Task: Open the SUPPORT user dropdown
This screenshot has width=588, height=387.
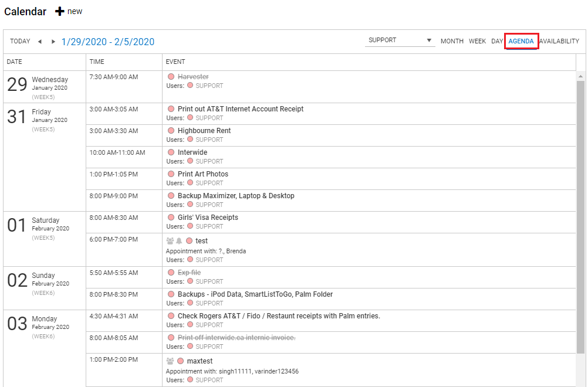Action: 400,40
